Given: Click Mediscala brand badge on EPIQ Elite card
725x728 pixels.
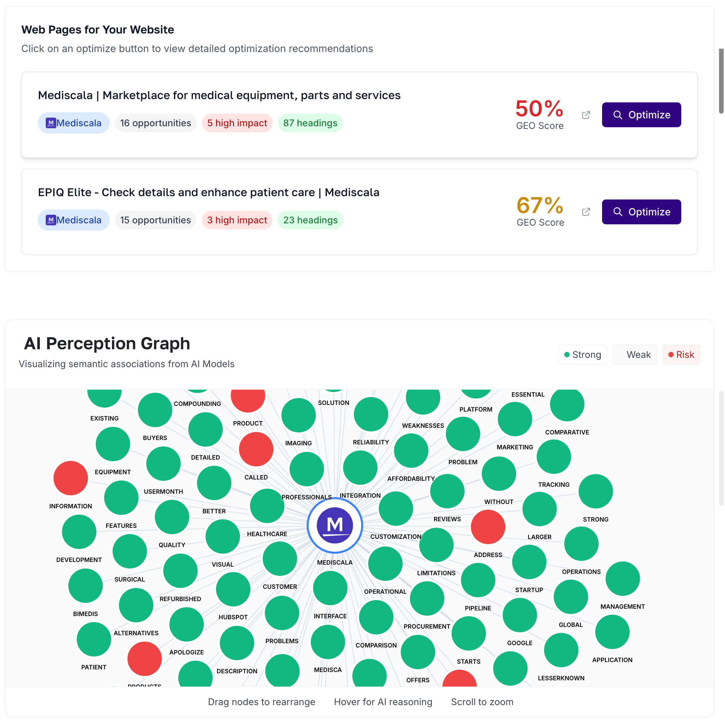Looking at the screenshot, I should pyautogui.click(x=74, y=220).
